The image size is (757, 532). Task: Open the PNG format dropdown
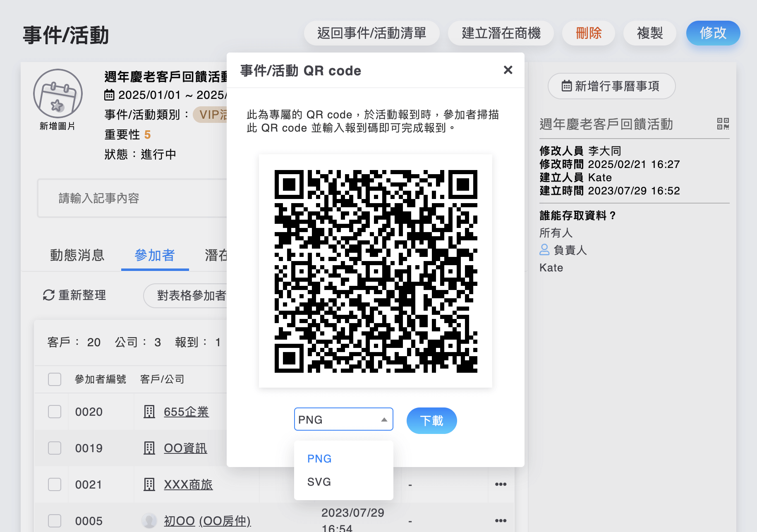coord(343,419)
